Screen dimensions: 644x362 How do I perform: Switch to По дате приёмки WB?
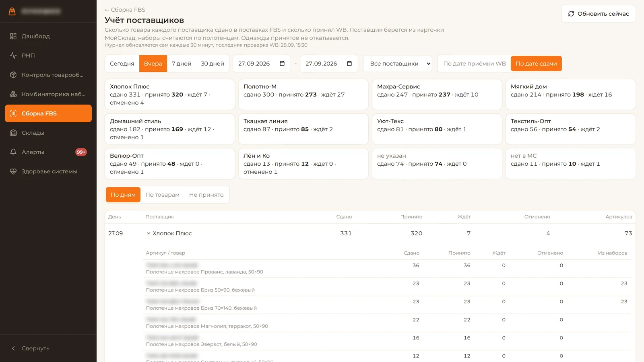click(x=475, y=64)
